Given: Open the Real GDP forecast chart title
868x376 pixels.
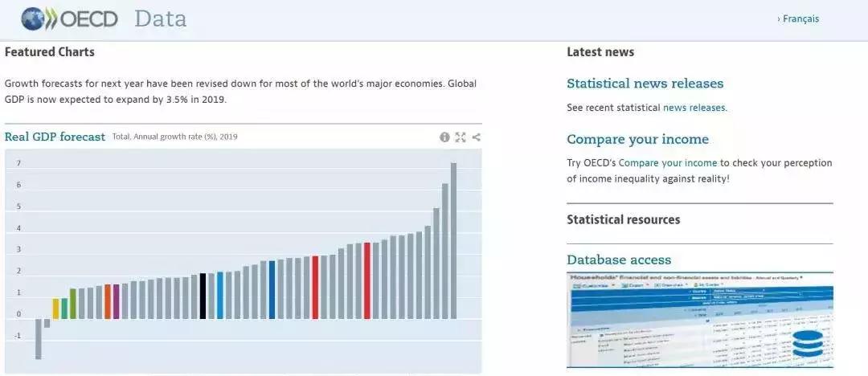Looking at the screenshot, I should coord(55,137).
